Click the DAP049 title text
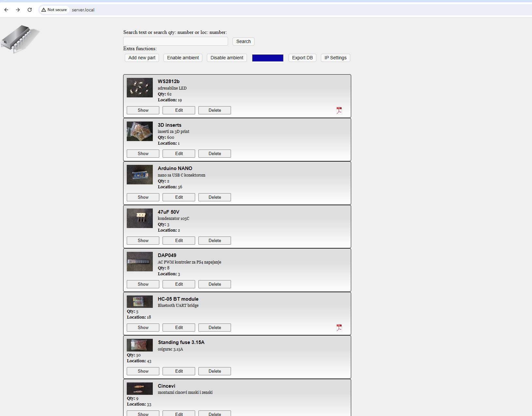 pos(167,255)
